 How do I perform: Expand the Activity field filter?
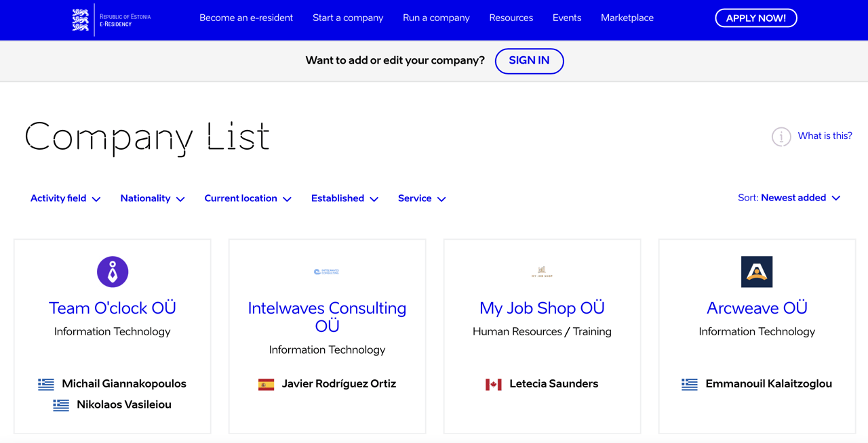(x=66, y=198)
